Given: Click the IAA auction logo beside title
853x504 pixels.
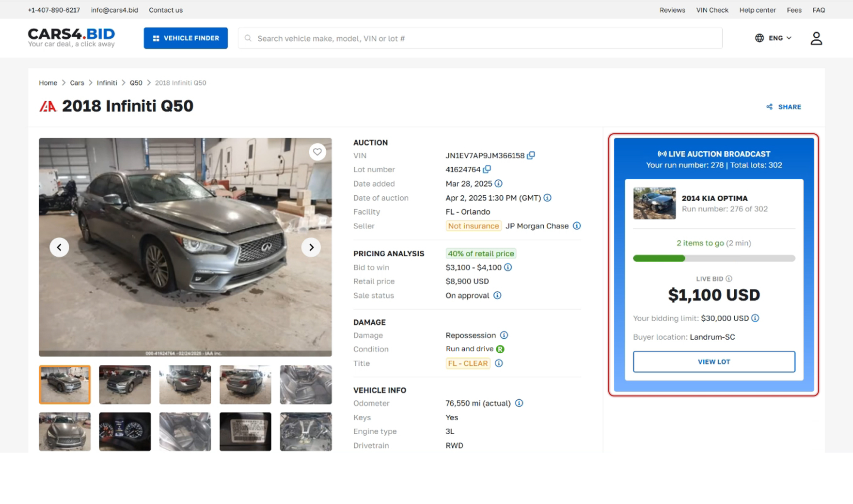Looking at the screenshot, I should 47,107.
